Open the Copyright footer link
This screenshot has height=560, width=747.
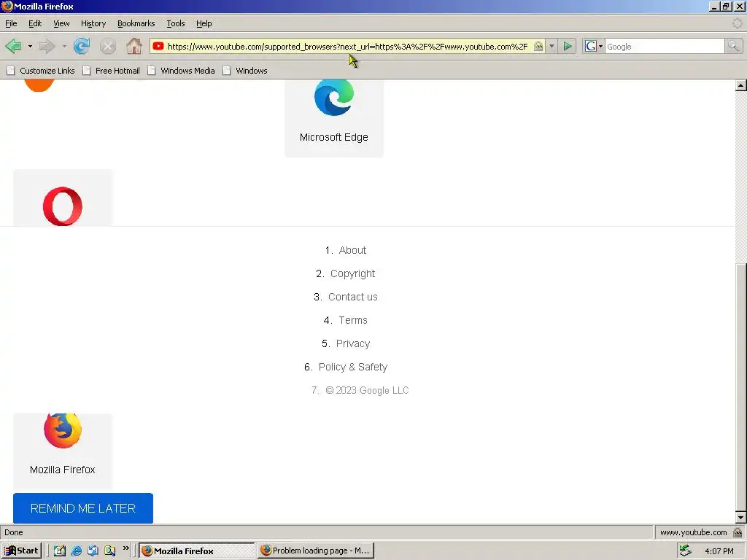[352, 273]
